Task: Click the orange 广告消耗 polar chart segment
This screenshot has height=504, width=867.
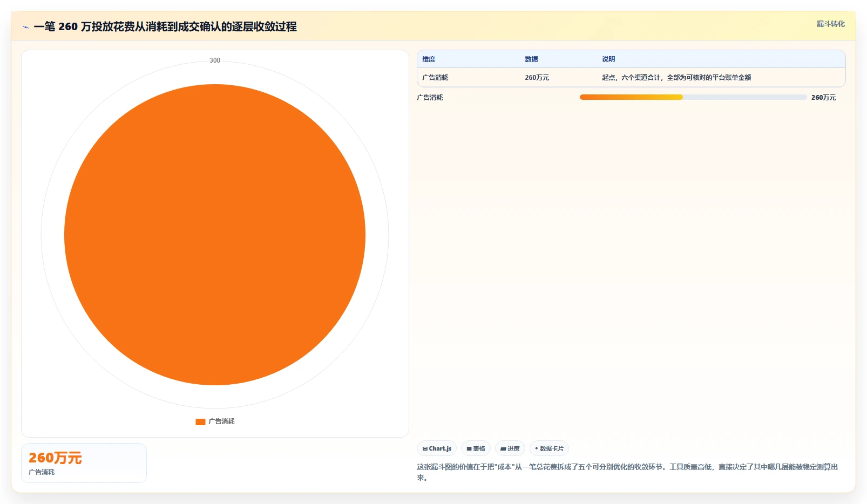Action: pos(215,235)
